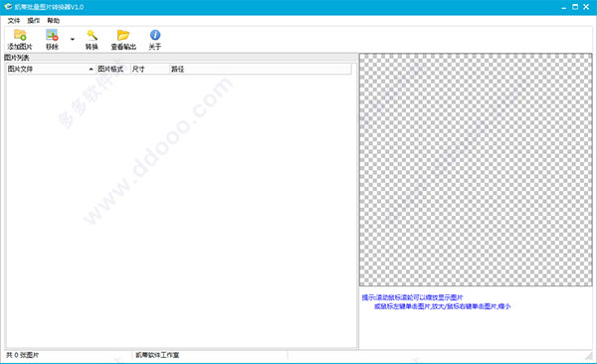Start conversion with the 转换 wand icon
Image resolution: width=597 pixels, height=364 pixels.
[x=92, y=35]
